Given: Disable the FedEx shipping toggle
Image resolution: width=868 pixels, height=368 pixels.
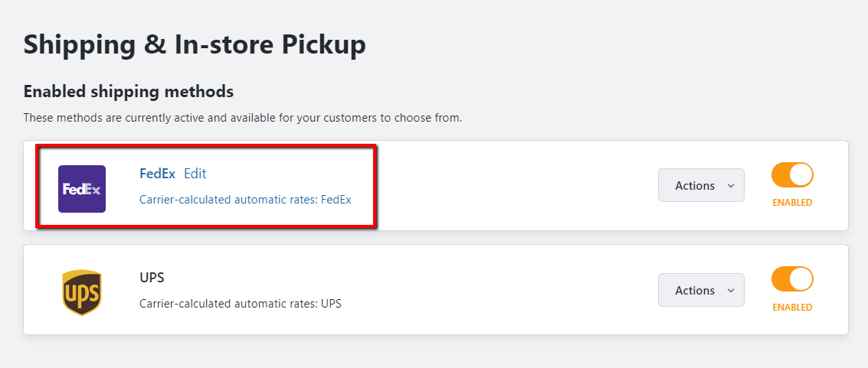Looking at the screenshot, I should click(x=791, y=175).
